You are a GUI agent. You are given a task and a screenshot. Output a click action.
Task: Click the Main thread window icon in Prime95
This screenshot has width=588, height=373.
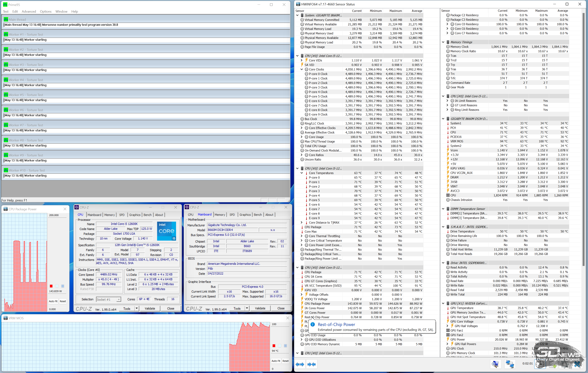point(6,19)
